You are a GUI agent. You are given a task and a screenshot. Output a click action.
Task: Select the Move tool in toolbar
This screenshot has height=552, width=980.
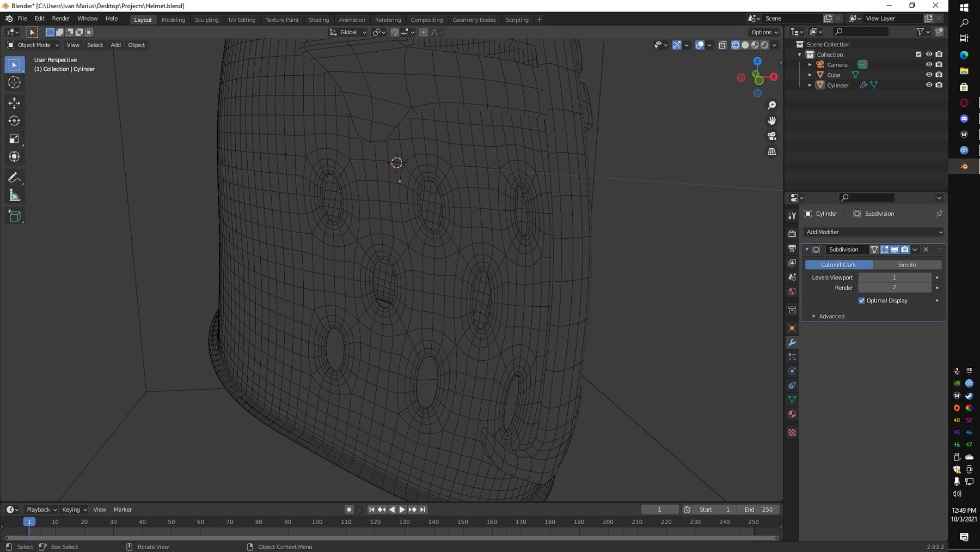15,103
